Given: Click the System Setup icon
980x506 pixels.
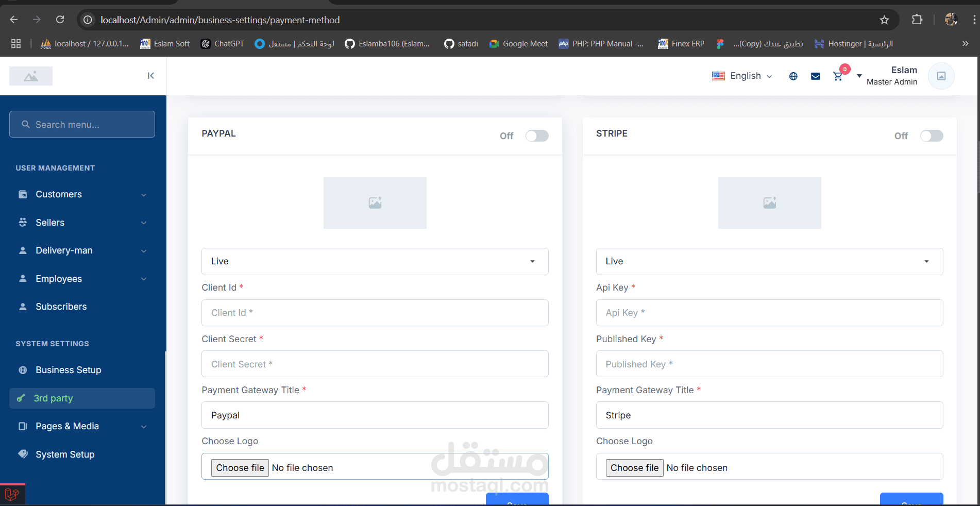Looking at the screenshot, I should [23, 454].
